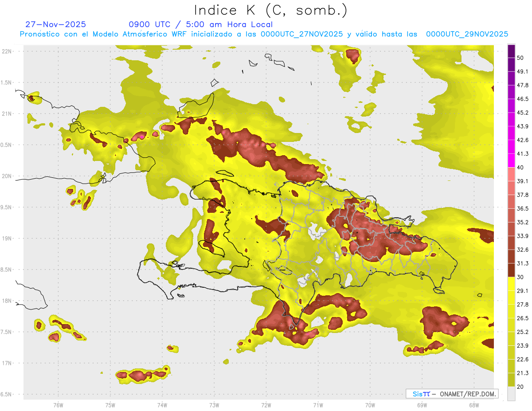
Task: Click the latitude axis label "19N"
Action: 7,239
